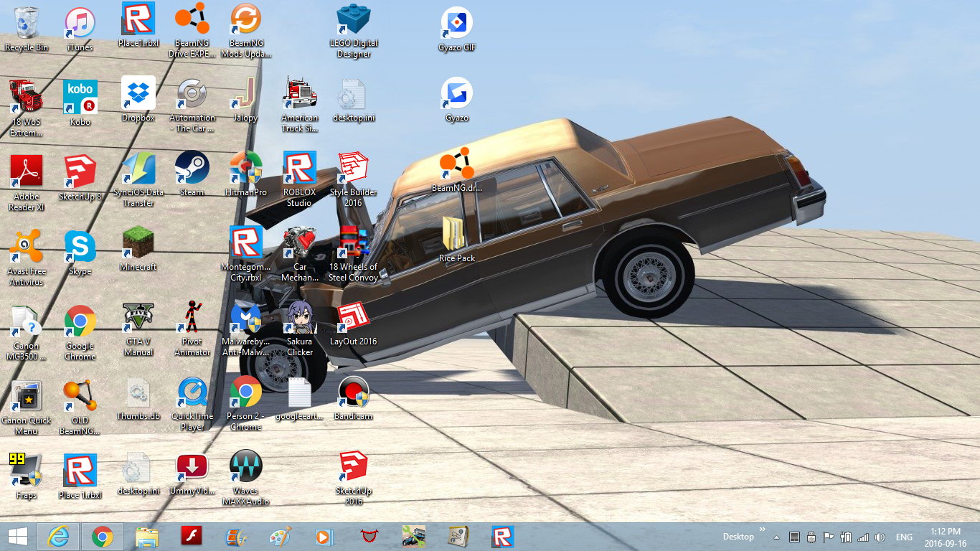Open Windows Media Player from taskbar
The height and width of the screenshot is (551, 980).
324,537
